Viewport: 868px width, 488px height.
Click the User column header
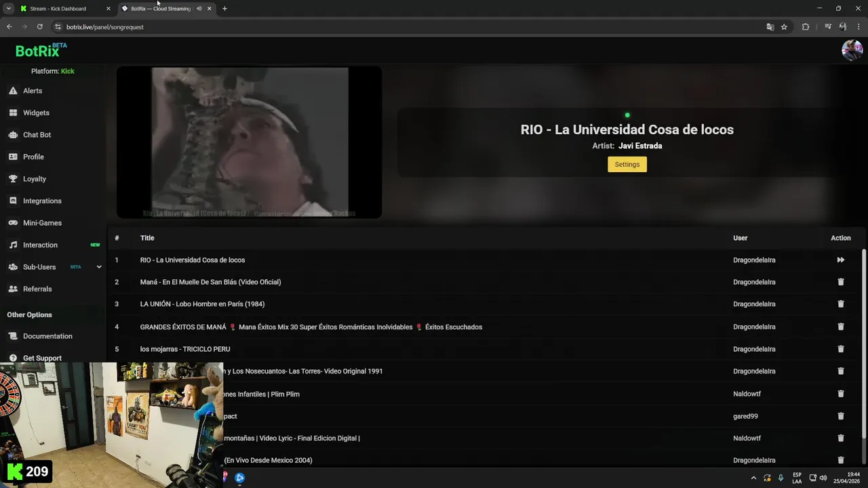tap(741, 238)
